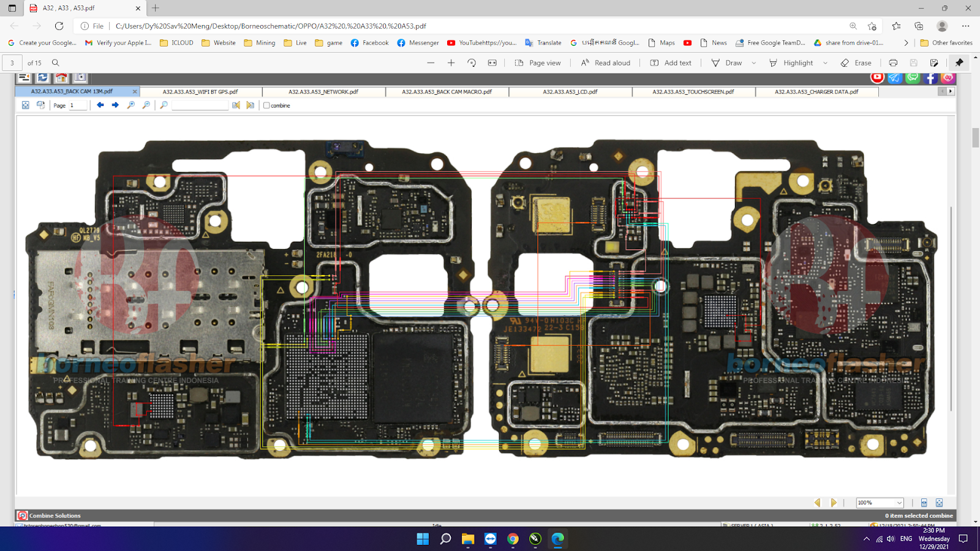Click fit page icon at bottom right
The image size is (980, 551).
(939, 503)
